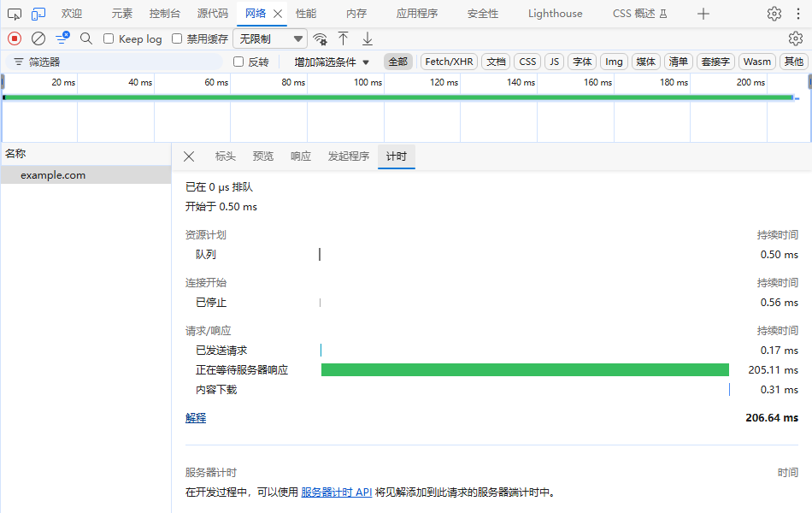Switch to Lighthouse tab
This screenshot has height=513, width=812.
[555, 14]
